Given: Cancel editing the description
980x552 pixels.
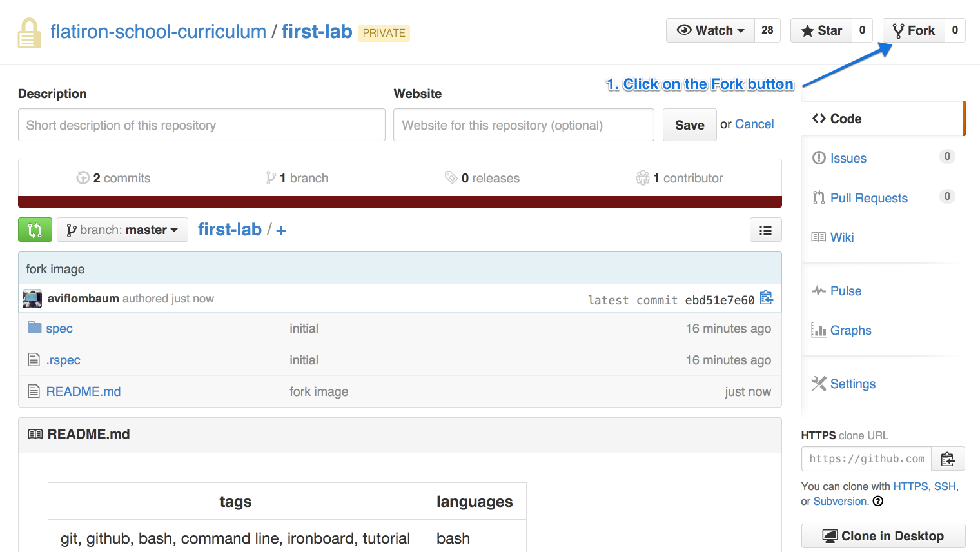Looking at the screenshot, I should (754, 124).
